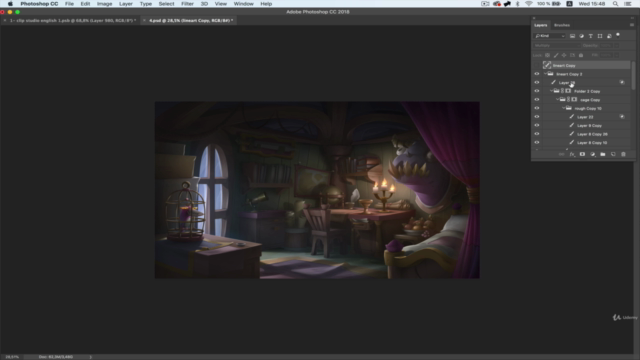Open the status bar info arrow
This screenshot has width=640, height=360.
[x=91, y=357]
